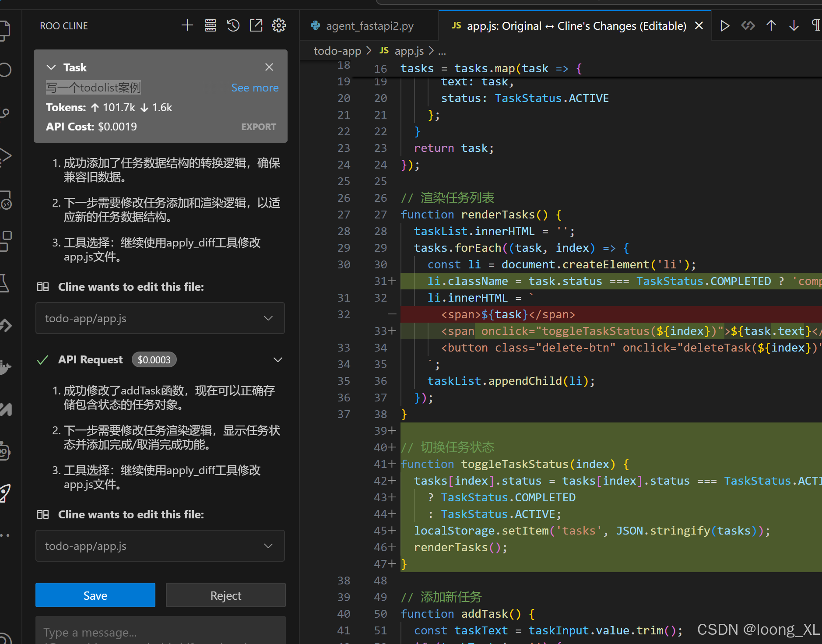The width and height of the screenshot is (822, 644).
Task: Open the todo-app/app.js file dropdown
Action: pos(268,318)
